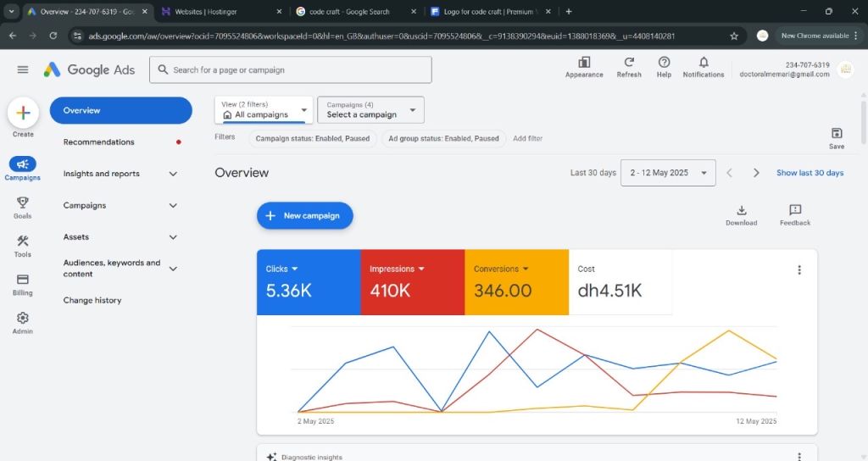Click the Save filter icon

point(837,134)
